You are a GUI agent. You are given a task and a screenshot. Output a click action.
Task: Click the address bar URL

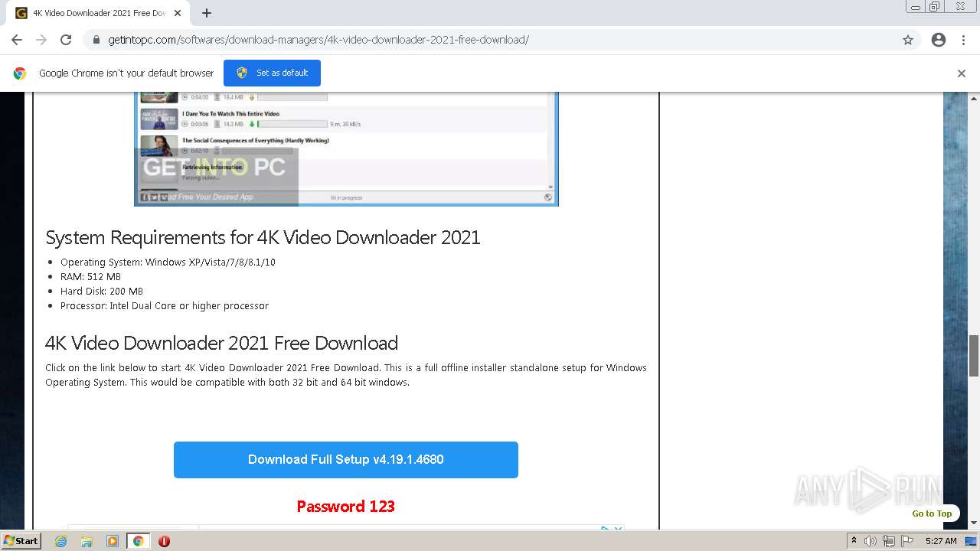[318, 40]
